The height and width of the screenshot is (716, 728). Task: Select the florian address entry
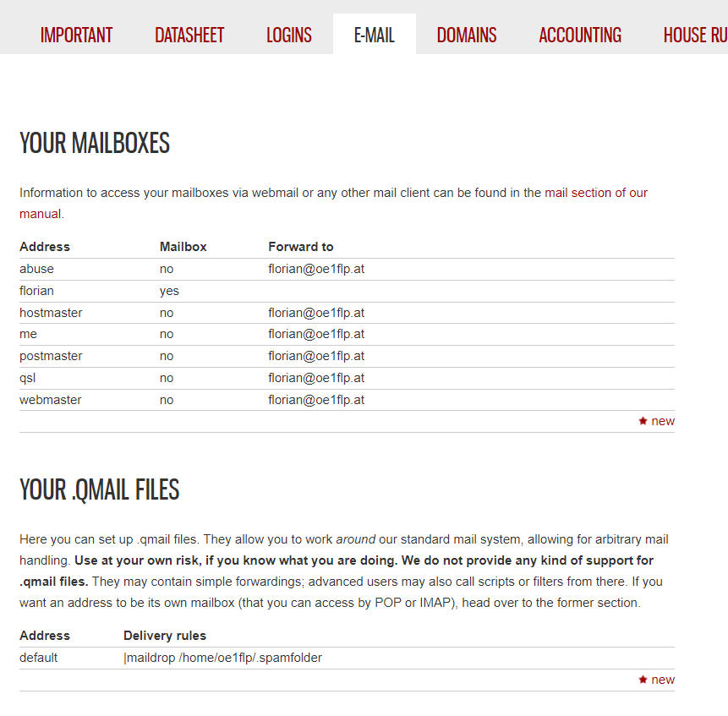point(36,291)
